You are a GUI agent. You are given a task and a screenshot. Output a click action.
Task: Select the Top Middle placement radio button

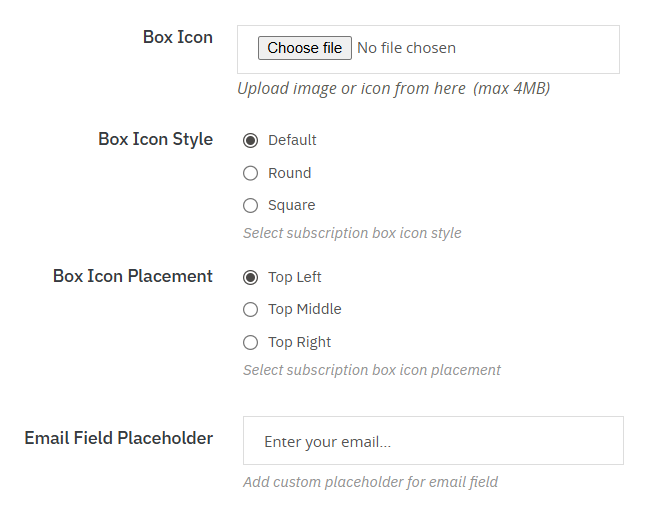[251, 309]
